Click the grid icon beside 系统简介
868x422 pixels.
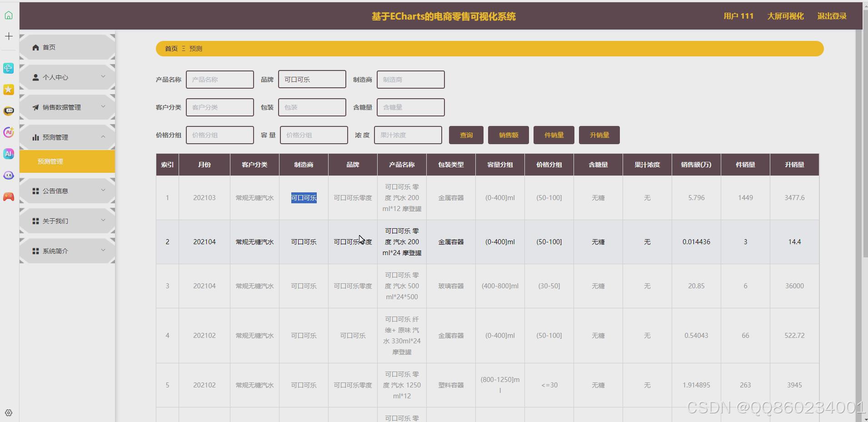coord(35,251)
